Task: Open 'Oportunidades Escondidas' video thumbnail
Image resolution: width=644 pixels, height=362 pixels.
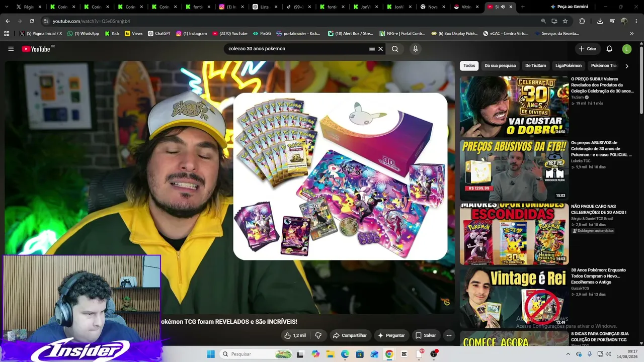Action: point(514,234)
